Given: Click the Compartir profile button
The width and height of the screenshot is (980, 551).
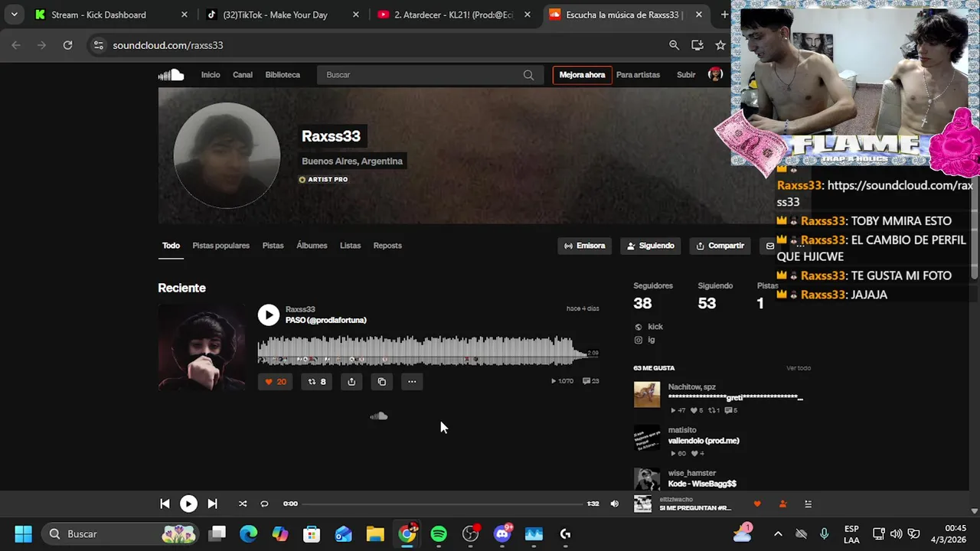Looking at the screenshot, I should click(720, 246).
